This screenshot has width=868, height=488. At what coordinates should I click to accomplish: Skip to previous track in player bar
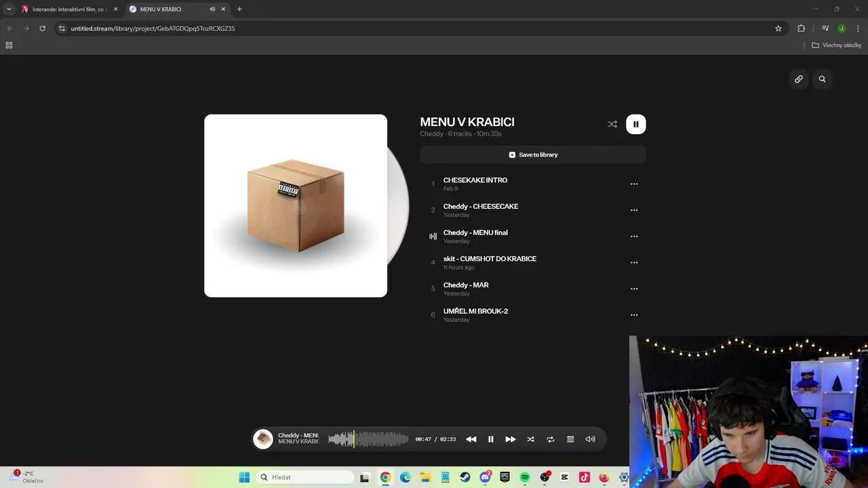471,439
